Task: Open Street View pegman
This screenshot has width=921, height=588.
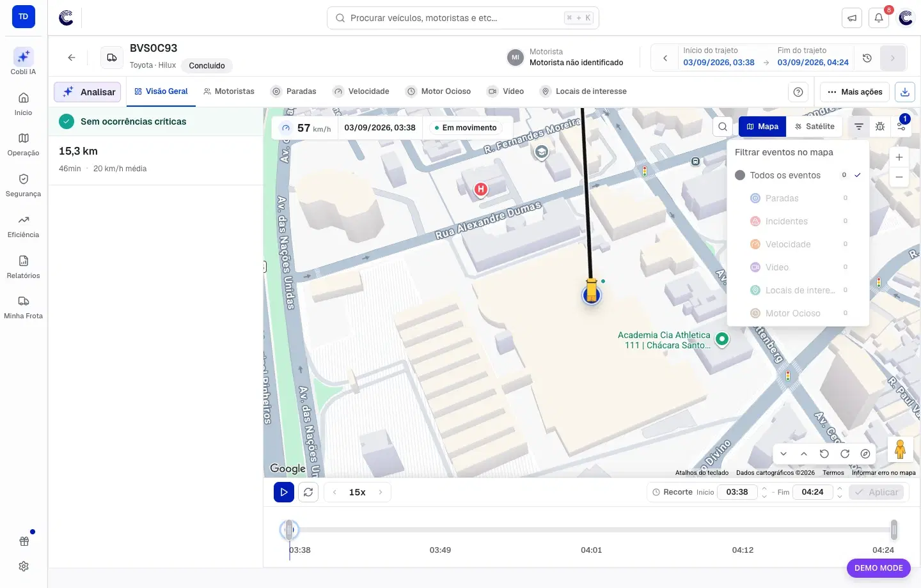Action: [900, 449]
